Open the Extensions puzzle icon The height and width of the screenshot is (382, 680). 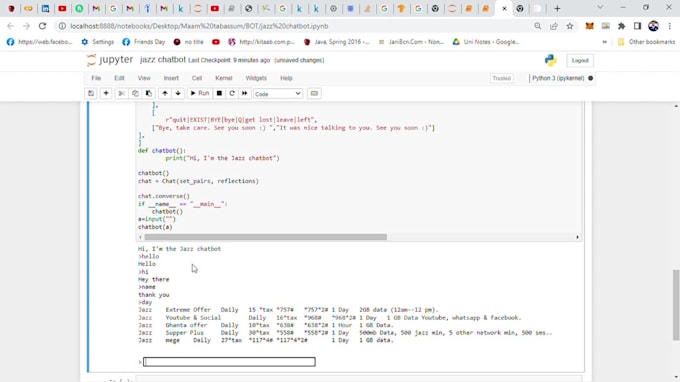coord(621,26)
